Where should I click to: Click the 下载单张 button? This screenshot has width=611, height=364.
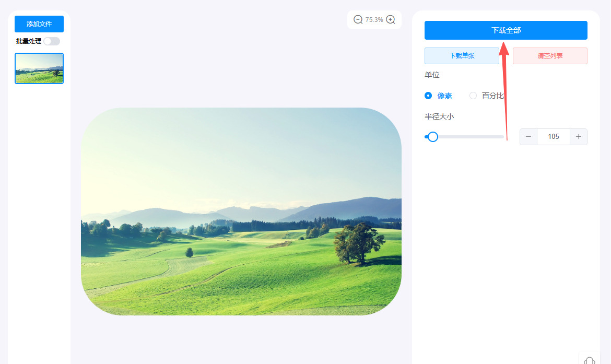462,56
